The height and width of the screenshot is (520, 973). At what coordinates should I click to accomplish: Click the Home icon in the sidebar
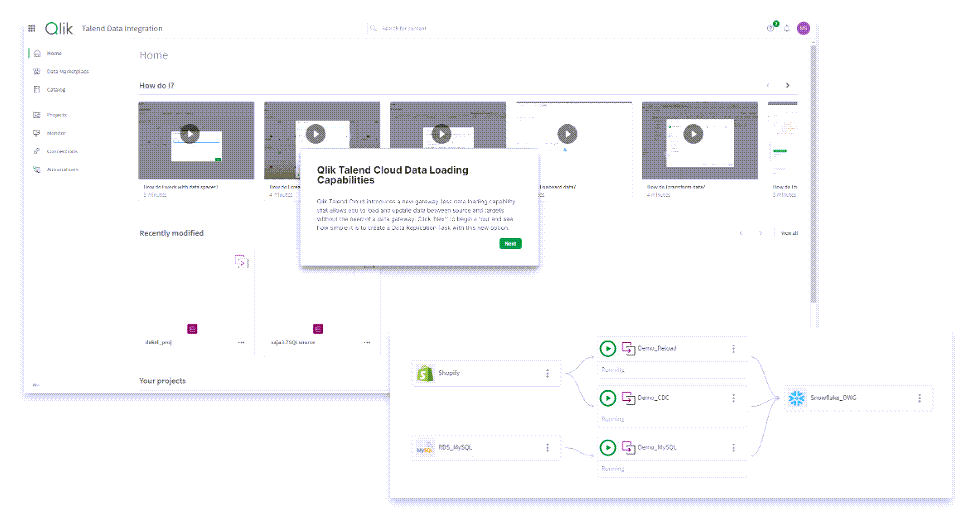tap(37, 53)
